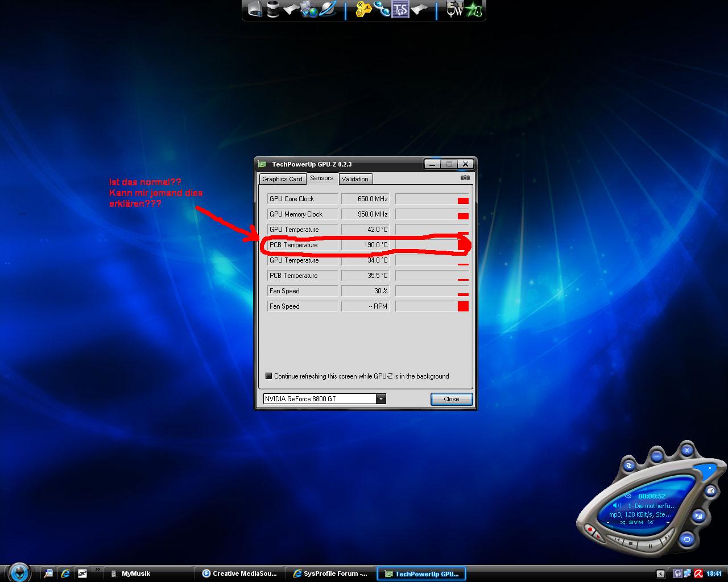Viewport: 728px width, 582px height.
Task: Click the network tray icon
Action: pyautogui.click(x=688, y=573)
